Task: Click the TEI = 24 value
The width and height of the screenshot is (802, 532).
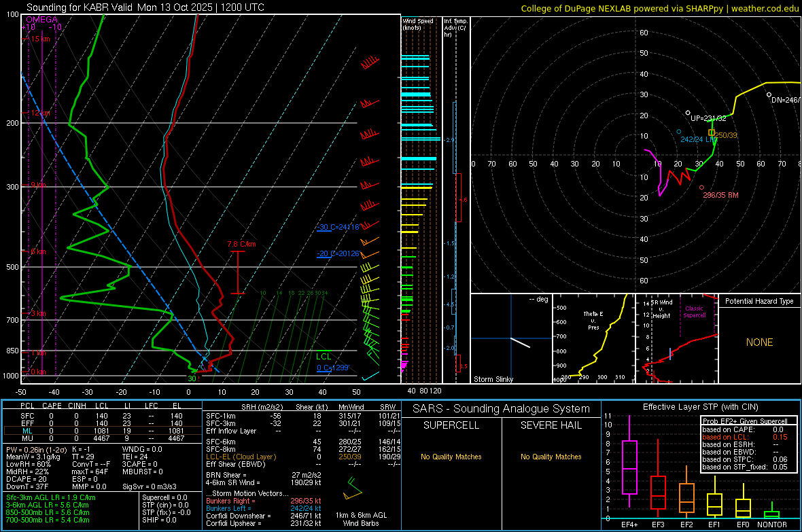Action: pos(135,457)
